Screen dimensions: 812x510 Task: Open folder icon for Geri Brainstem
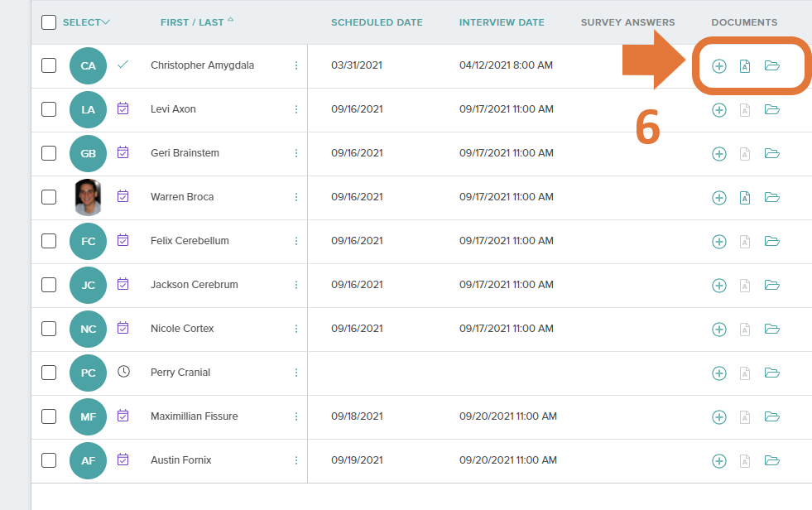[x=771, y=154]
